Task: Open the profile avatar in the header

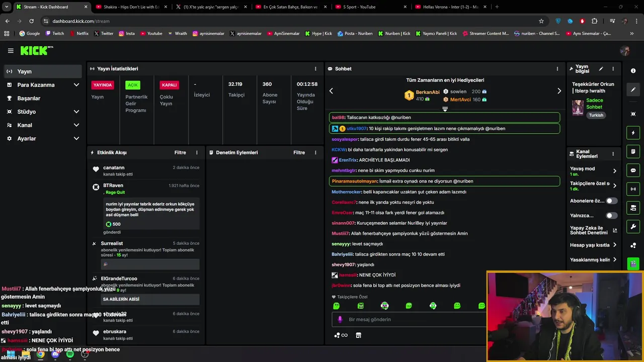Action: click(x=625, y=51)
